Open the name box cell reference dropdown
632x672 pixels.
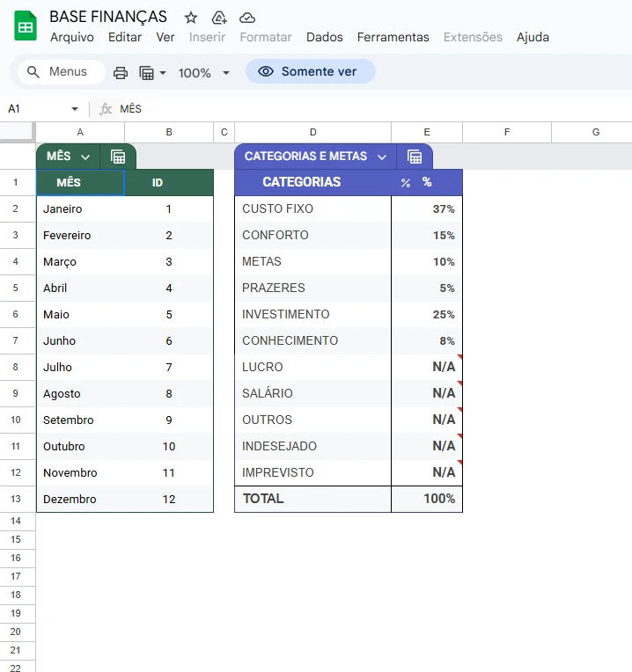coord(75,108)
